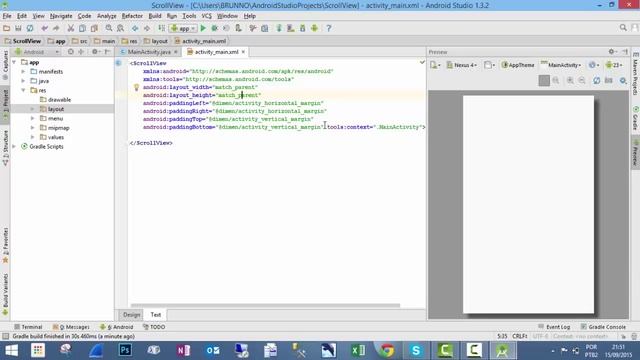The image size is (640, 360).
Task: Click the Redo toolbar arrow
Action: tap(56, 28)
